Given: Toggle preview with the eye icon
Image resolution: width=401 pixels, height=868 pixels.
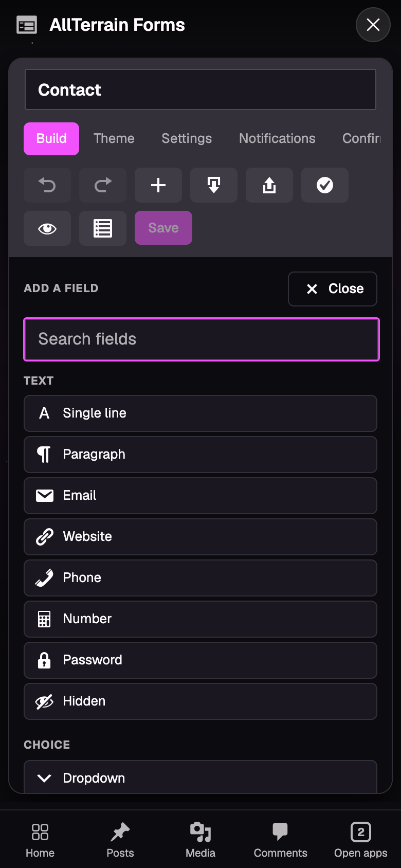Looking at the screenshot, I should pyautogui.click(x=47, y=228).
